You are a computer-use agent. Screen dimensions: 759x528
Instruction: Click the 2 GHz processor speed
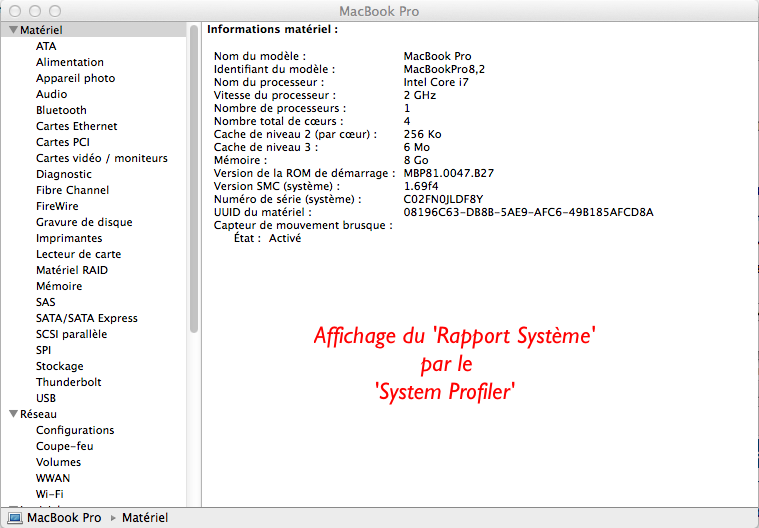click(x=420, y=95)
